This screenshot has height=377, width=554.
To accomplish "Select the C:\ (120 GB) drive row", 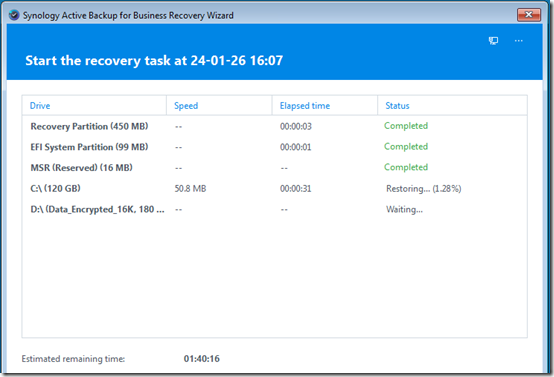I will tap(275, 188).
